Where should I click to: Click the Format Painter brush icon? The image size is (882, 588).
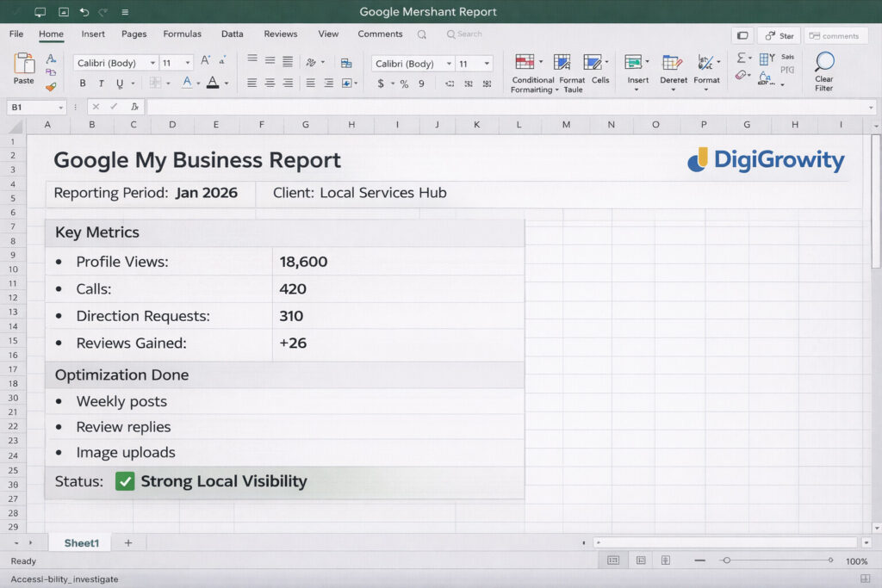(x=51, y=86)
